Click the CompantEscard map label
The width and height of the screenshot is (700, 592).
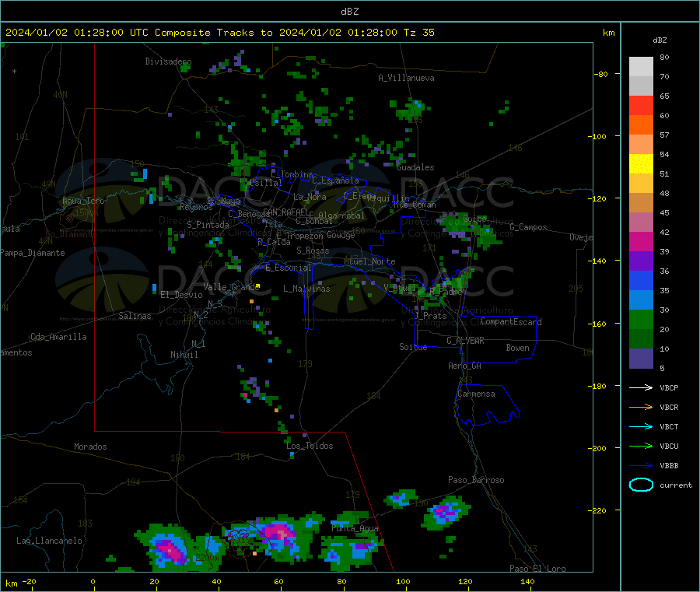click(511, 322)
